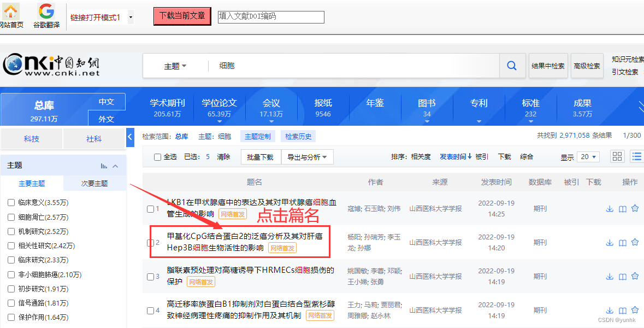The width and height of the screenshot is (644, 328).
Task: Sort results by 相关度
Action: [x=421, y=156]
